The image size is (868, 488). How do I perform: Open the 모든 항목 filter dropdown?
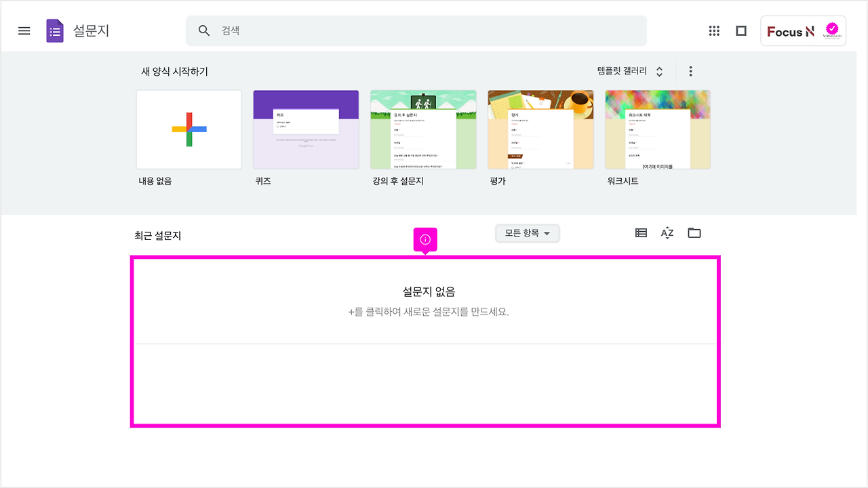[527, 232]
